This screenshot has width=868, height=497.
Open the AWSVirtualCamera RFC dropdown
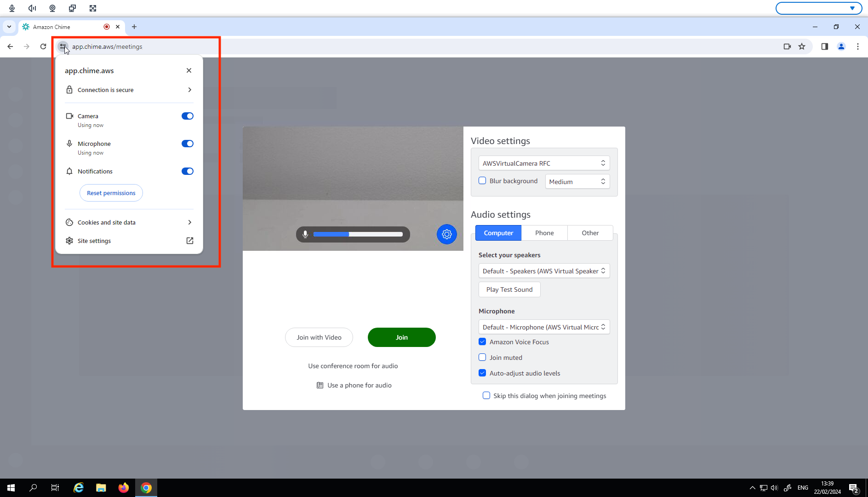click(x=544, y=163)
